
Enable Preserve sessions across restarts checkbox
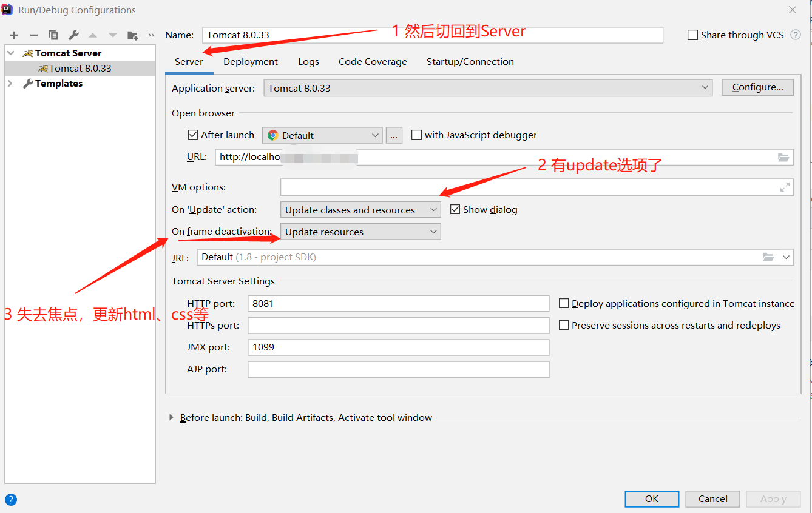pos(564,326)
